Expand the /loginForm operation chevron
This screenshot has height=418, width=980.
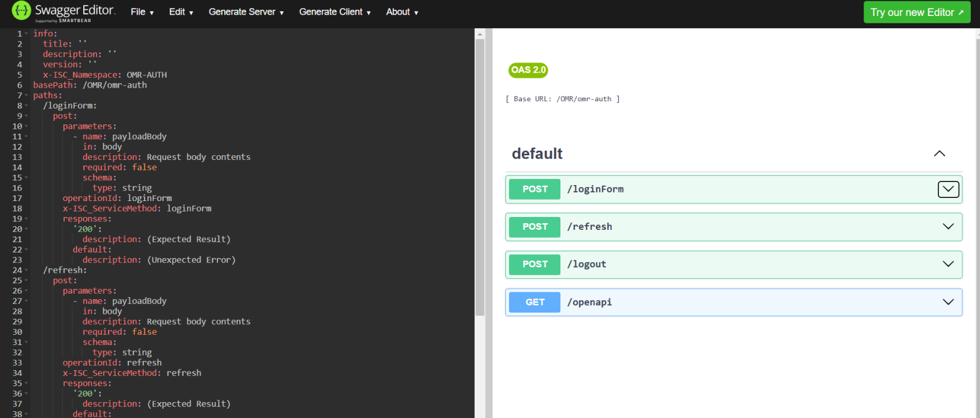pos(948,189)
